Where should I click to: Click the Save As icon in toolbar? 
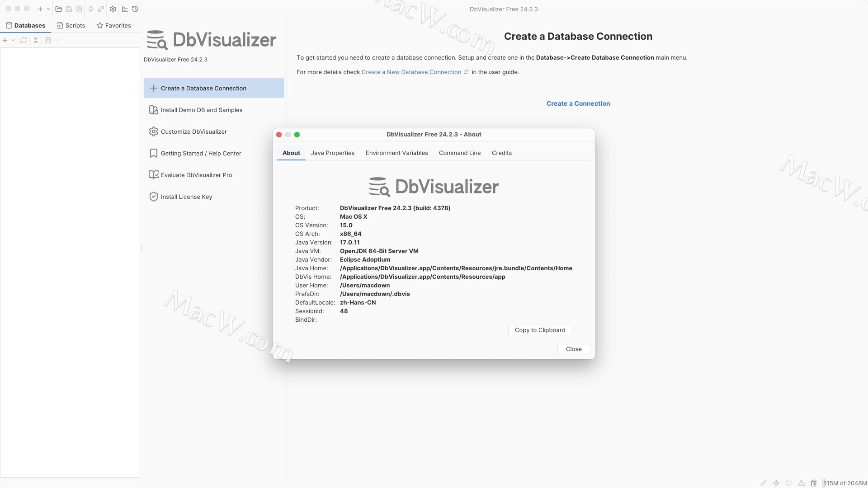[79, 9]
